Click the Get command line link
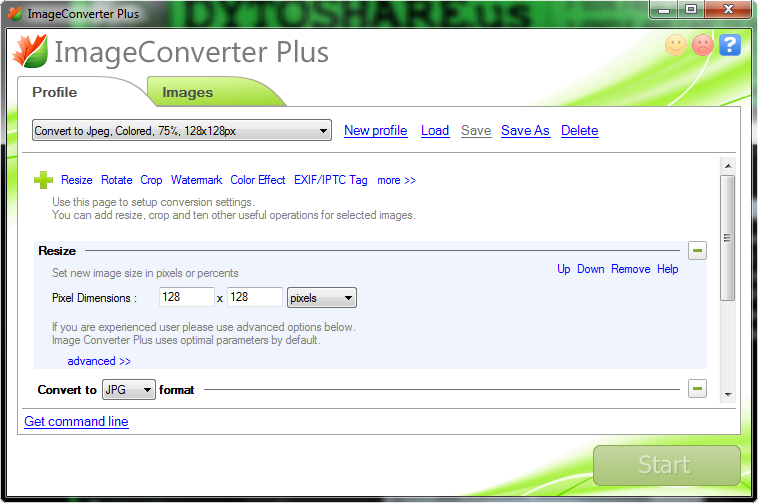The width and height of the screenshot is (758, 503). pyautogui.click(x=76, y=421)
